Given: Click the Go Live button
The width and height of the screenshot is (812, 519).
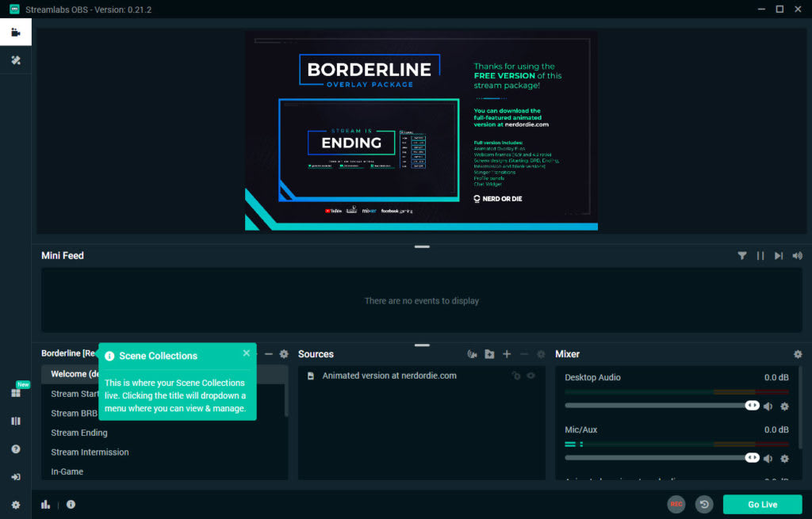Looking at the screenshot, I should 762,504.
